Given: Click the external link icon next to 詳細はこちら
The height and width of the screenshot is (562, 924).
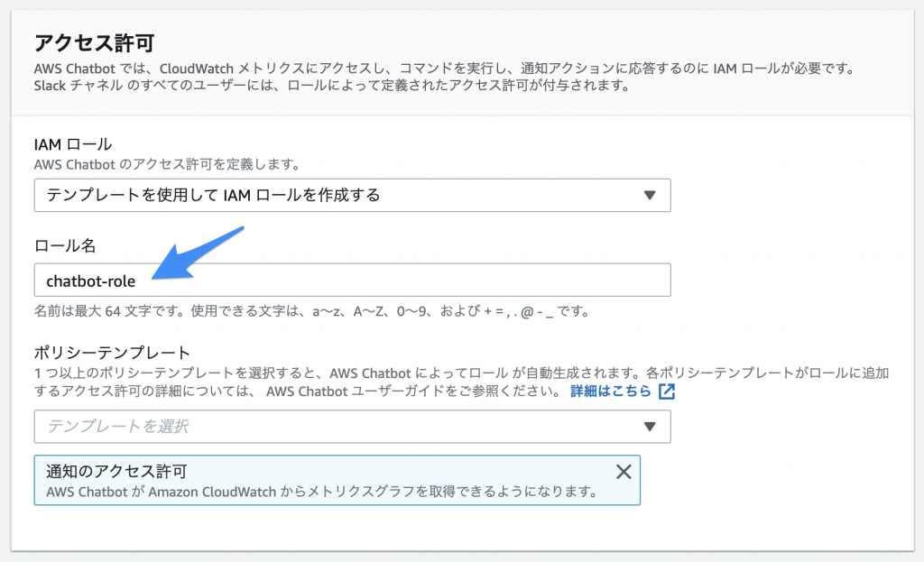Looking at the screenshot, I should (667, 392).
